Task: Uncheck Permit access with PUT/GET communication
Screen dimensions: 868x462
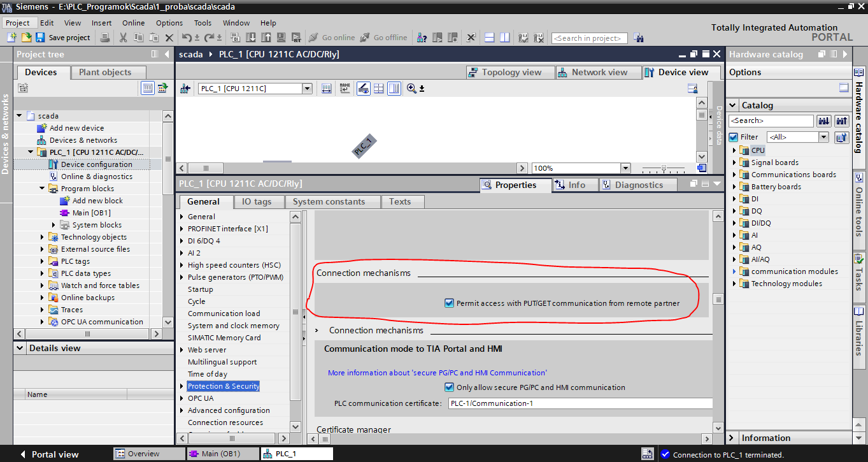Action: (449, 303)
